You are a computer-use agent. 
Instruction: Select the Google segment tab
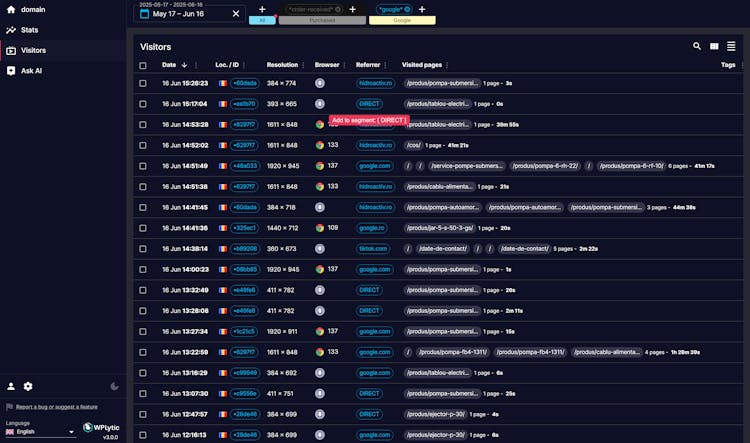point(402,21)
